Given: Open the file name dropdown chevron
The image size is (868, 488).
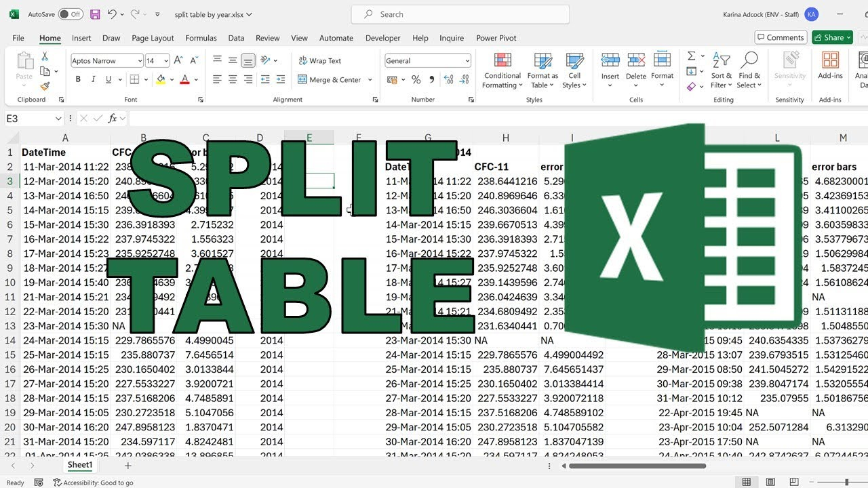Looking at the screenshot, I should coord(249,14).
